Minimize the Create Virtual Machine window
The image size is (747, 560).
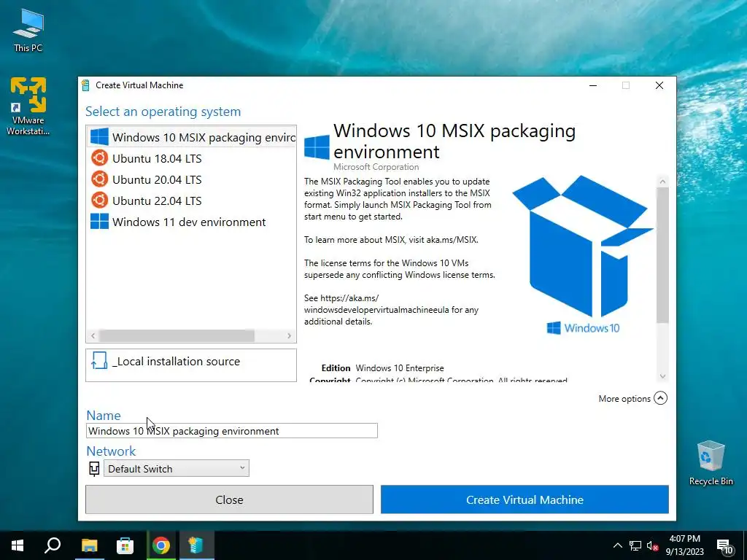(x=593, y=85)
